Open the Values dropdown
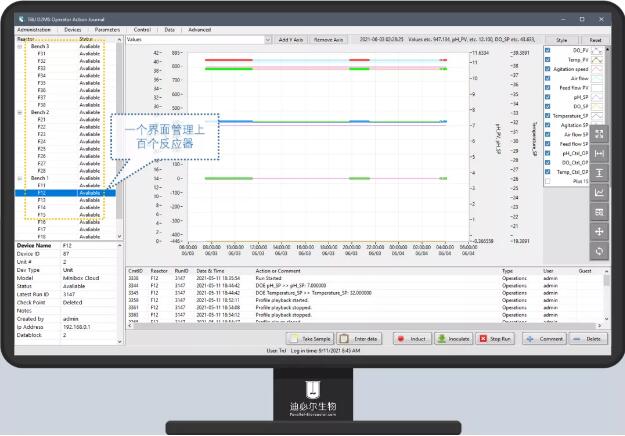Screen dimensions: 625x436 [x=268, y=39]
